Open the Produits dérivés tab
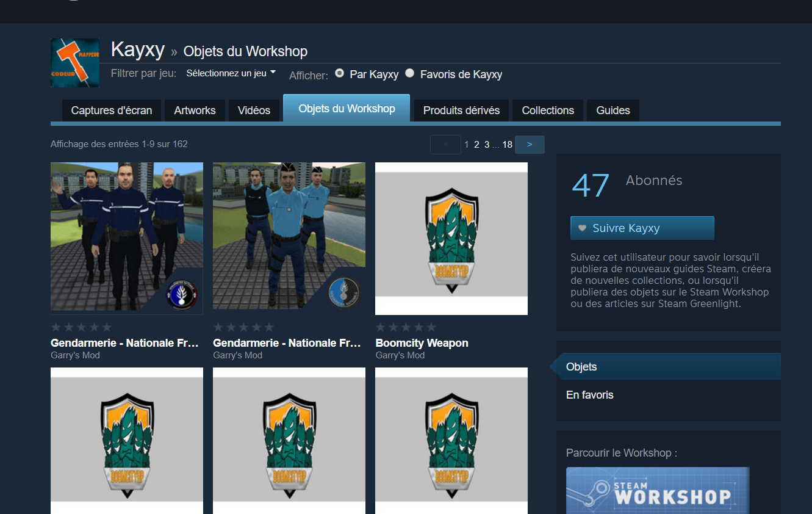Screen dimensions: 812x514 click(x=461, y=110)
